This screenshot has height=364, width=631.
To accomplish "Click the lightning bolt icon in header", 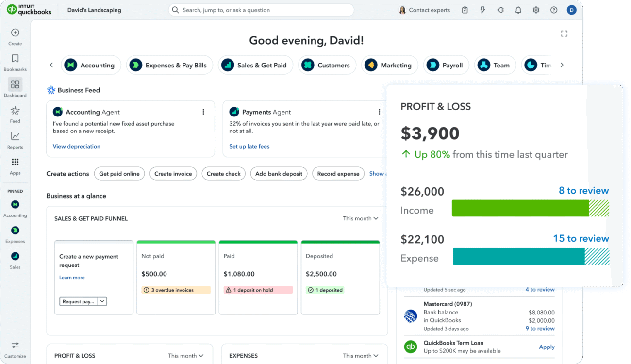I will coord(482,10).
